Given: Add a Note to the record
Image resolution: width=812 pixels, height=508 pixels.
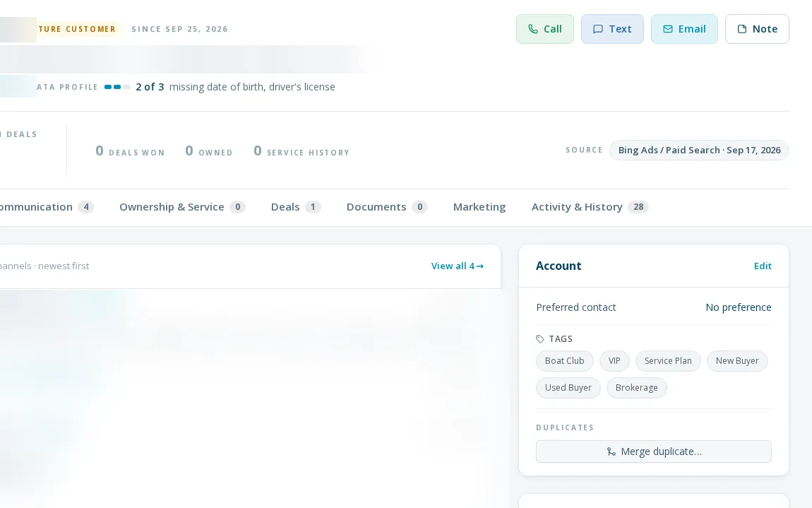Looking at the screenshot, I should point(757,29).
